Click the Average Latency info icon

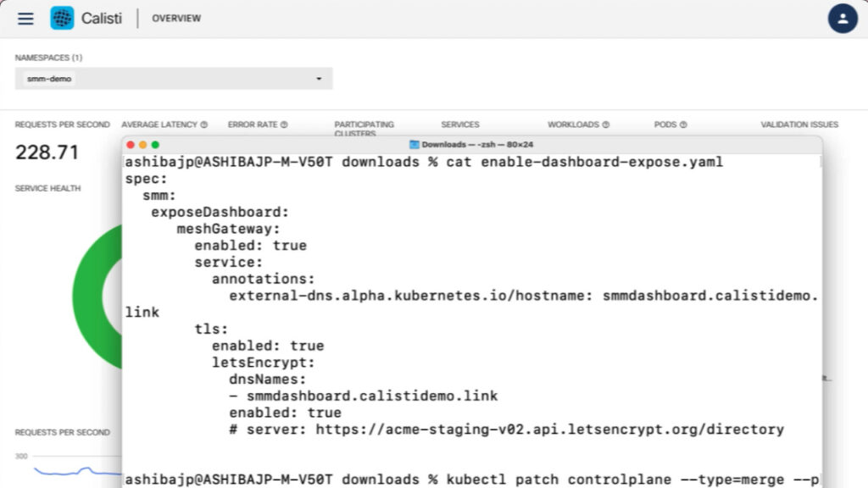point(204,125)
